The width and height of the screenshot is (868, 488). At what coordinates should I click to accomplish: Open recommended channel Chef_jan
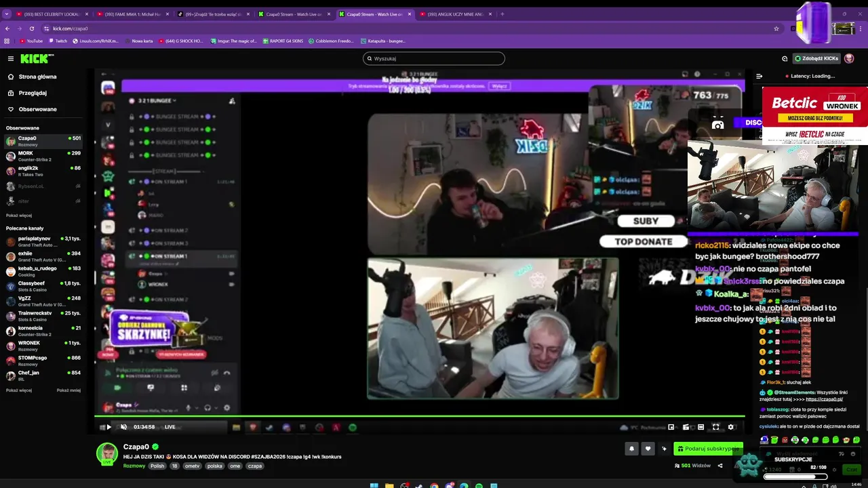click(x=43, y=375)
